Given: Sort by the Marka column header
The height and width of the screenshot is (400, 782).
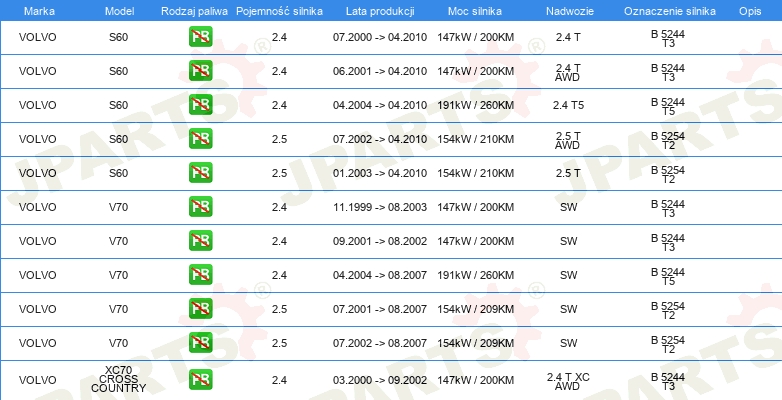Looking at the screenshot, I should (39, 11).
